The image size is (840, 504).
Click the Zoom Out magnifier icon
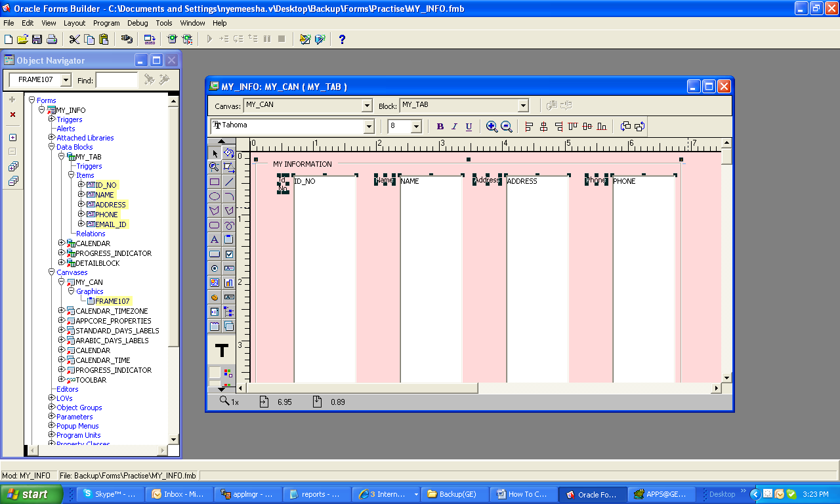pos(507,127)
